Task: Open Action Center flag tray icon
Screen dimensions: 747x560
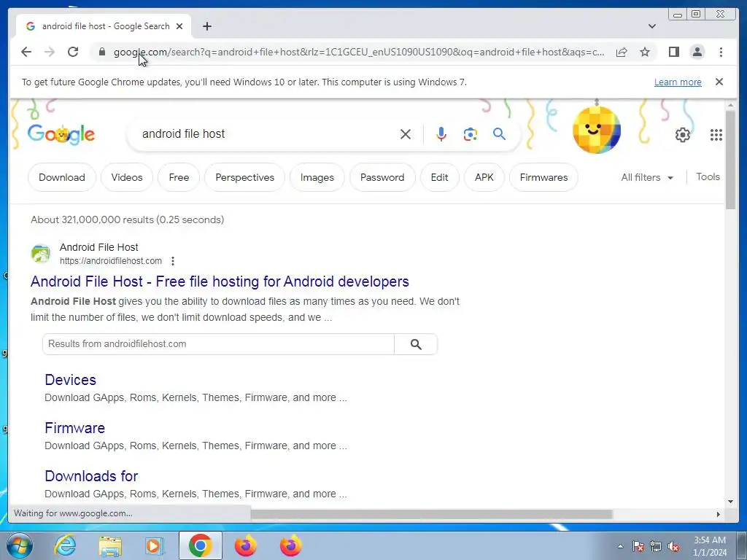Action: (638, 546)
